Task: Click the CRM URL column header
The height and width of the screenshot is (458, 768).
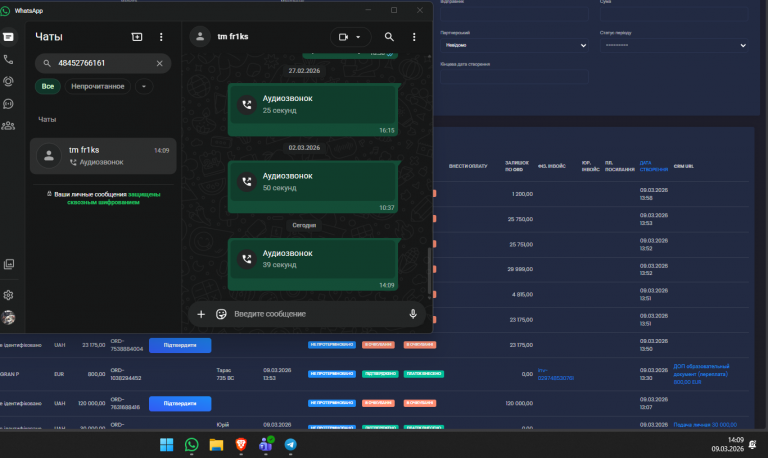Action: pos(683,166)
